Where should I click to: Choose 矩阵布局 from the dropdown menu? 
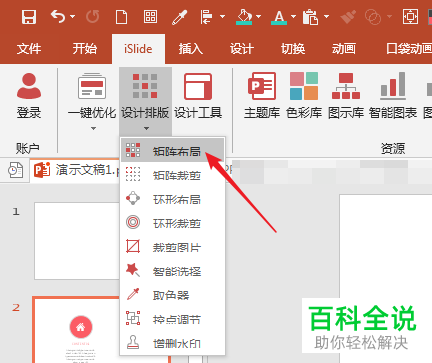tap(172, 151)
